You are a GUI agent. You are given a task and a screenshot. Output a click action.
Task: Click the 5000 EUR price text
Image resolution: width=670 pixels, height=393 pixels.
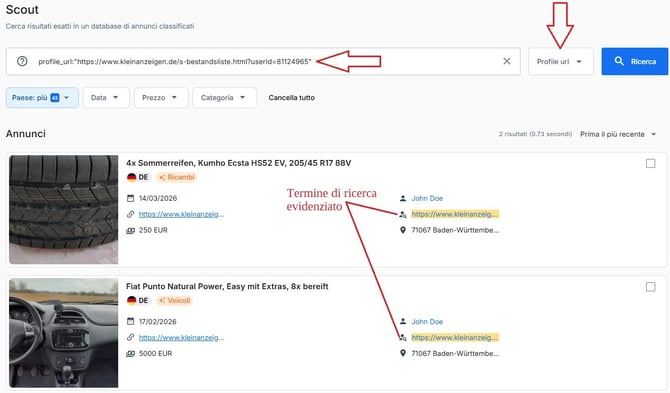(156, 354)
